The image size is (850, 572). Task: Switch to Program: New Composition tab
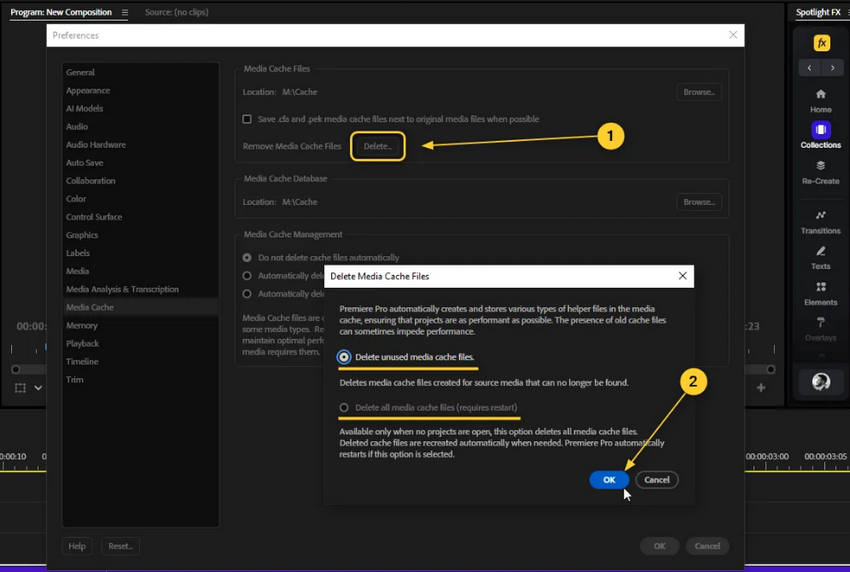click(x=61, y=12)
